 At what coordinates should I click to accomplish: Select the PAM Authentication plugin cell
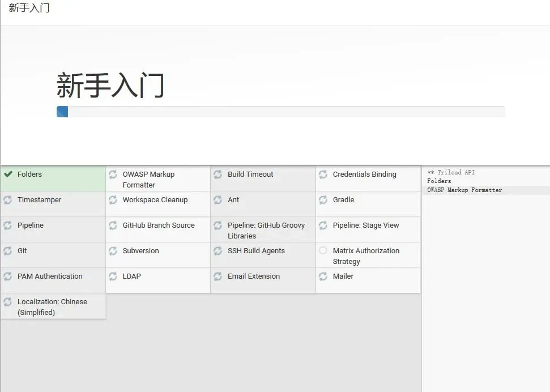tap(52, 280)
